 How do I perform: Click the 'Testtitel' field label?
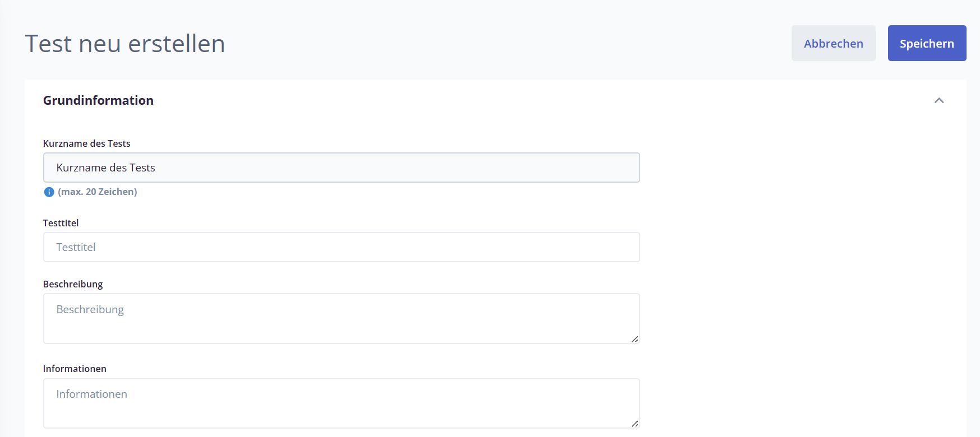click(61, 223)
